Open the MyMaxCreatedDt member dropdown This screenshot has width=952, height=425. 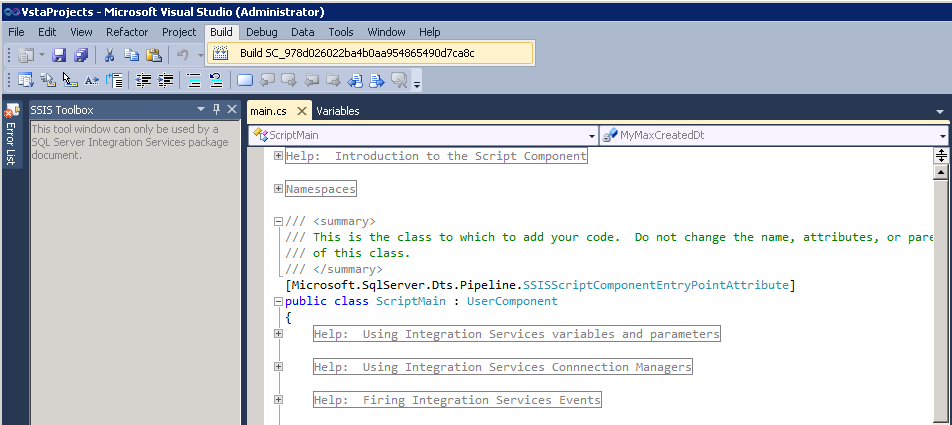pos(943,134)
